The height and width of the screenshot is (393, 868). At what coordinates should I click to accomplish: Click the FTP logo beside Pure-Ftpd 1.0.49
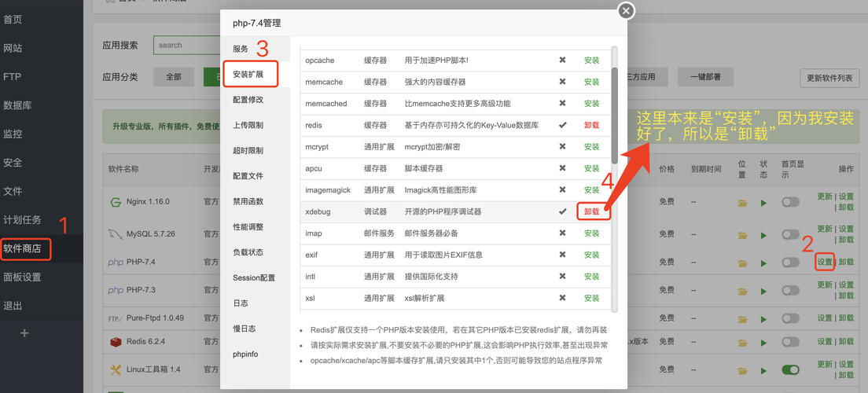click(115, 318)
